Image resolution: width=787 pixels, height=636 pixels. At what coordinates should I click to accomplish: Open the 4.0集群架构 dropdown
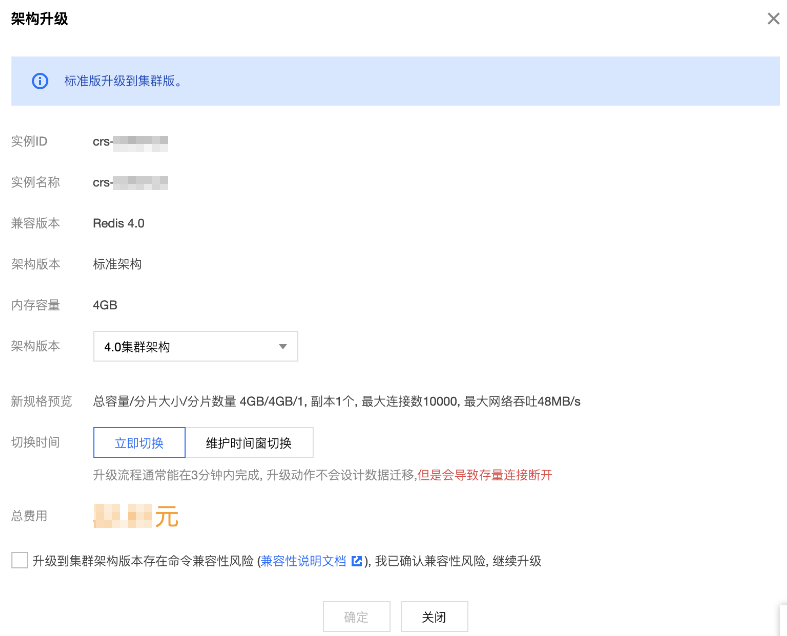pos(195,346)
